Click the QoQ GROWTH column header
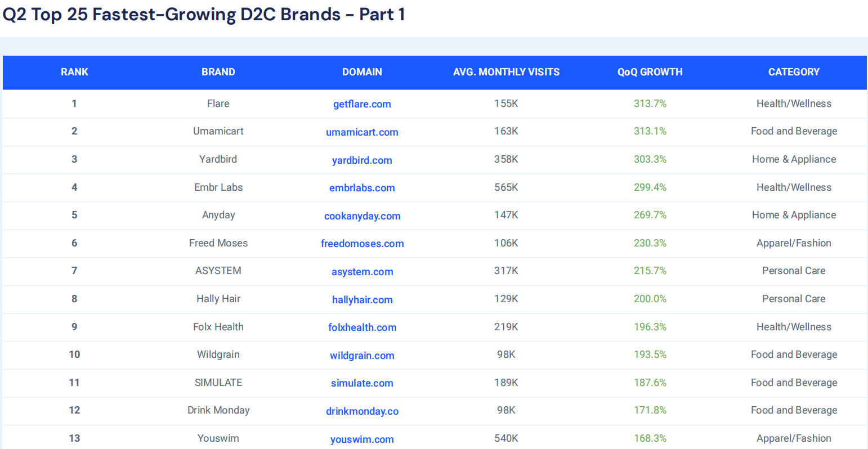 tap(650, 72)
